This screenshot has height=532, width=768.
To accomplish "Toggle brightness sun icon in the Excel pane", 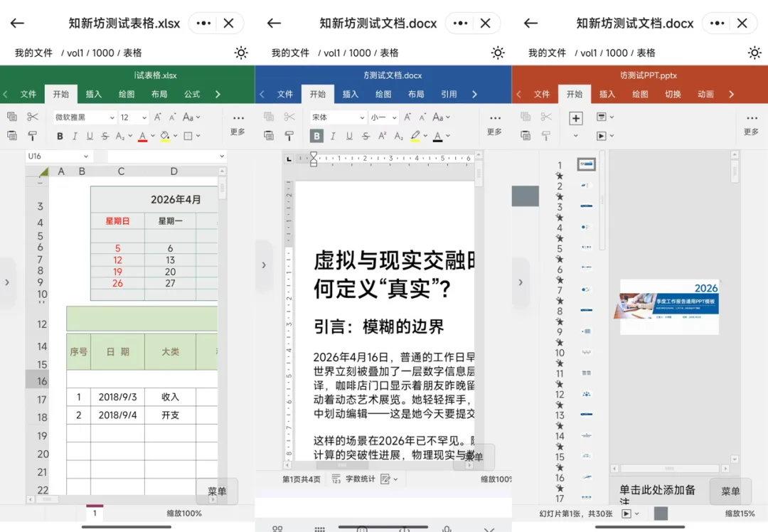I will coord(241,53).
